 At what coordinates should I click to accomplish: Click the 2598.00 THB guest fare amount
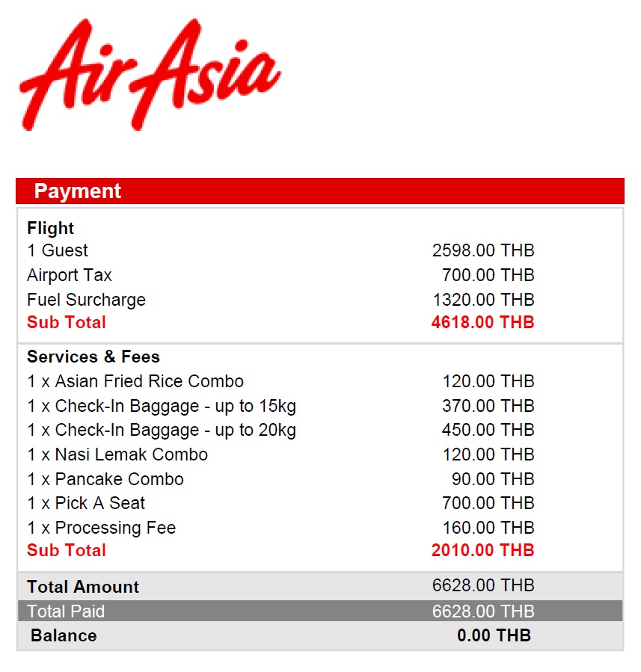482,250
